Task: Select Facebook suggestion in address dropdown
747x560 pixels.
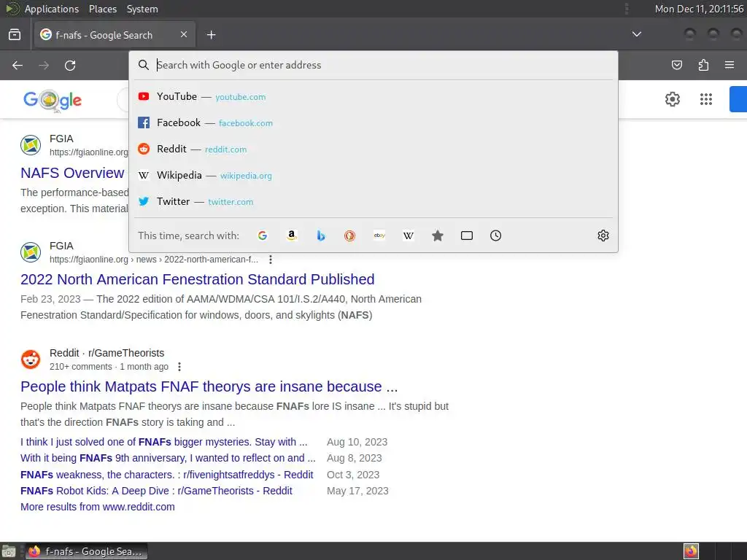Action: [373, 122]
